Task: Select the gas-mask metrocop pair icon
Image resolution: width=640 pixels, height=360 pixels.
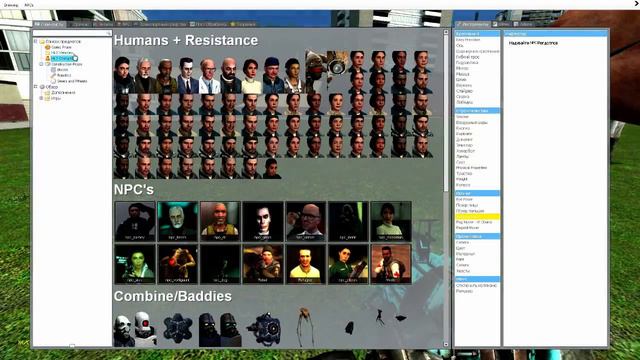Action: pyautogui.click(x=135, y=329)
